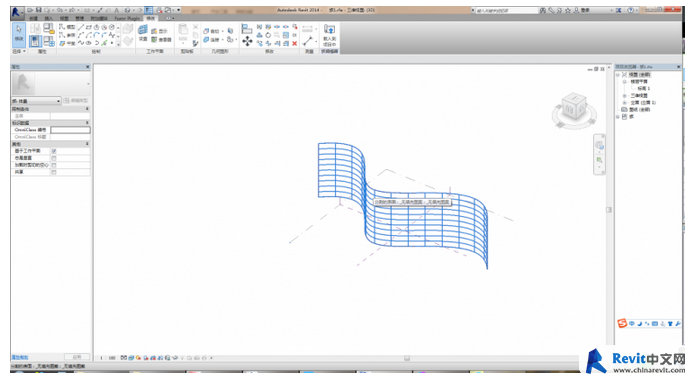
Task: Click the horizontal scrollbar thumb below the view
Action: point(407,358)
